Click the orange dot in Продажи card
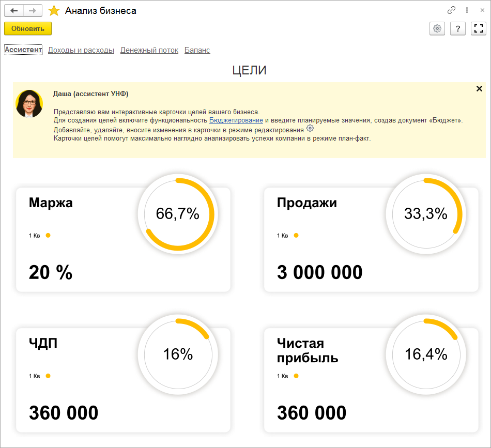The height and width of the screenshot is (448, 491). pos(296,236)
